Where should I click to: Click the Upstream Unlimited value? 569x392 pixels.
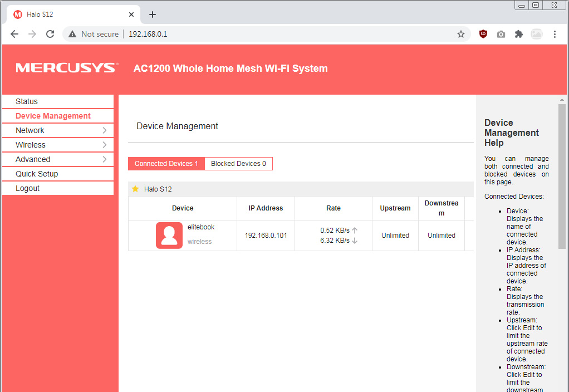click(395, 236)
